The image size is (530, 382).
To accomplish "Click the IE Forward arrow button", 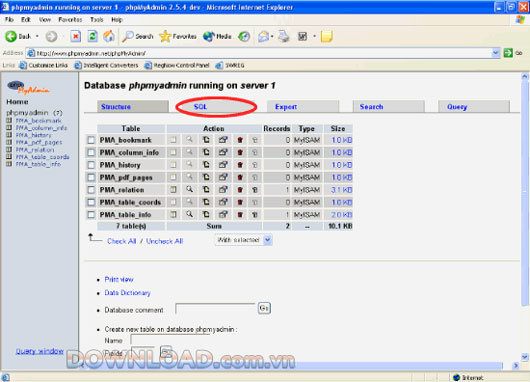I will click(x=51, y=36).
